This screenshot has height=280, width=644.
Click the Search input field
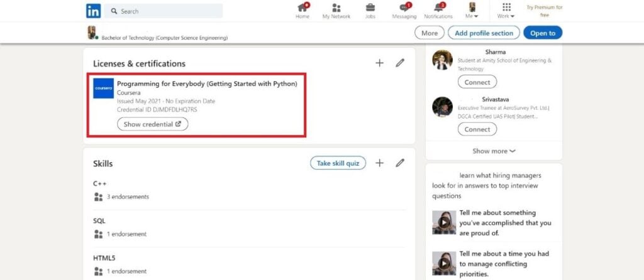point(163,11)
